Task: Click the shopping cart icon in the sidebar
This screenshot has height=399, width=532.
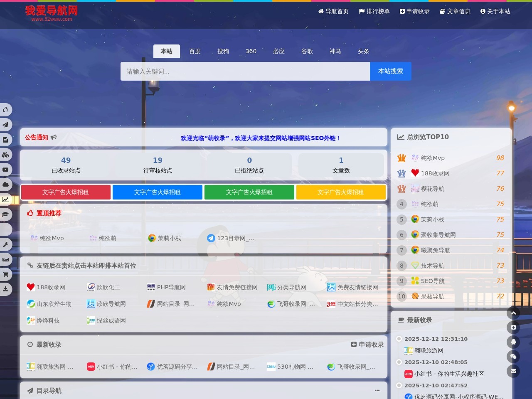Action: point(5,274)
